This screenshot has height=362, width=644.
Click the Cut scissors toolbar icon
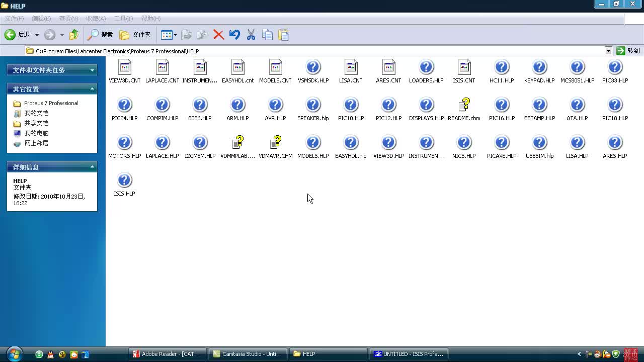(251, 35)
